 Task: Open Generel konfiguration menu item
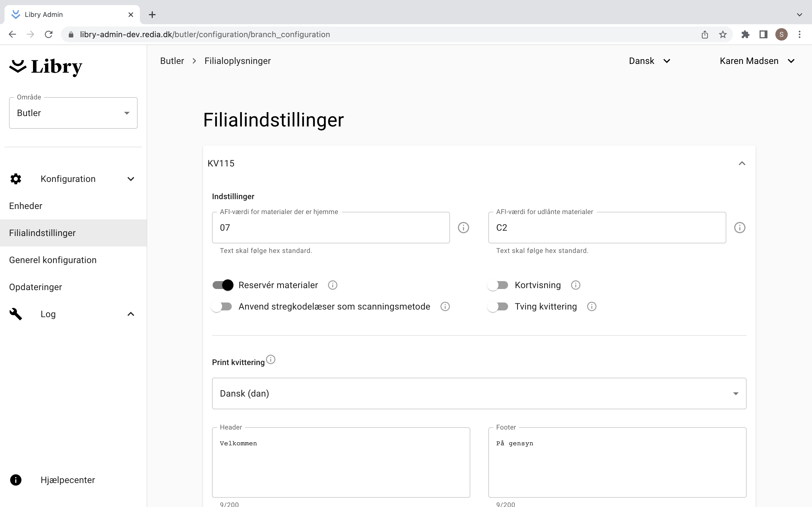click(x=53, y=260)
